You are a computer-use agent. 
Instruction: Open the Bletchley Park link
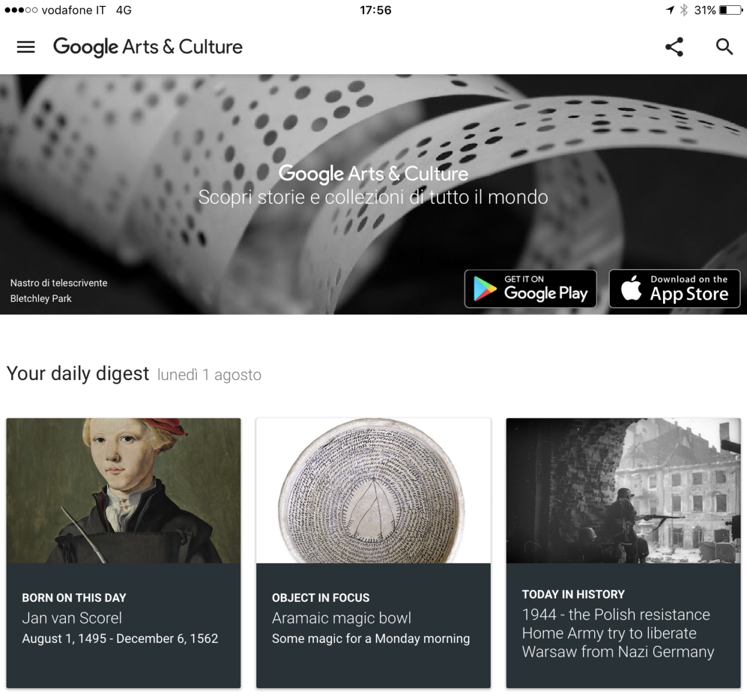tap(41, 298)
